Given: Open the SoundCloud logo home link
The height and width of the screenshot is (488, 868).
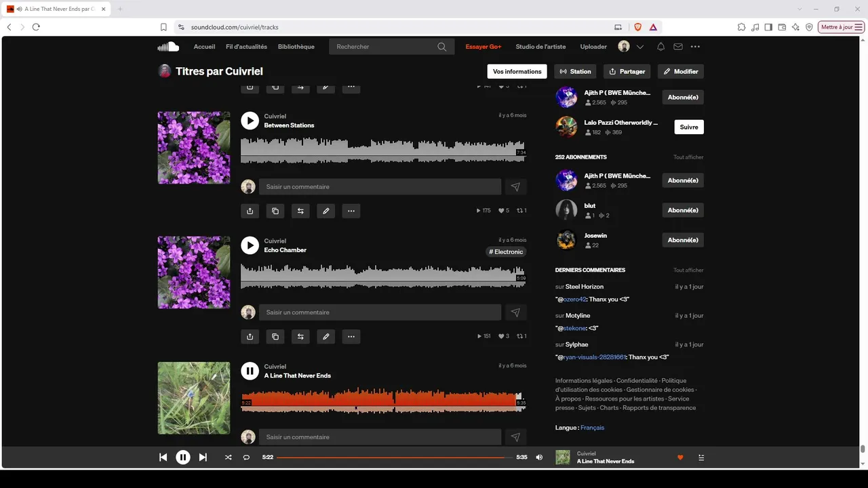Looking at the screenshot, I should (x=168, y=47).
